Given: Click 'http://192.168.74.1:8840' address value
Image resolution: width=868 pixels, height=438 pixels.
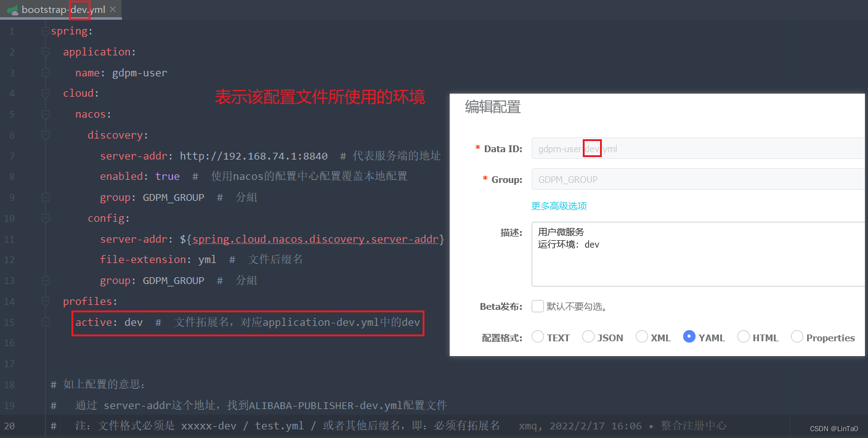Looking at the screenshot, I should [x=254, y=156].
